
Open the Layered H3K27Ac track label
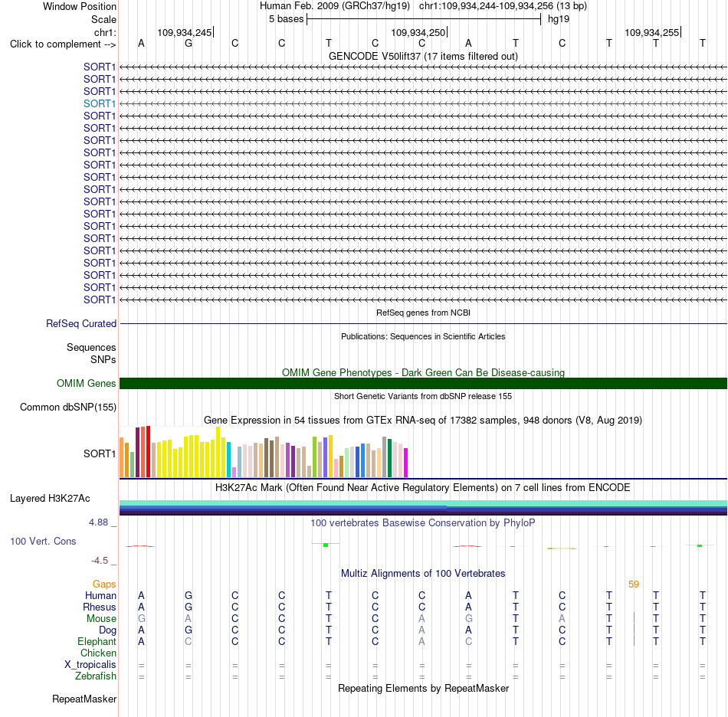(50, 499)
